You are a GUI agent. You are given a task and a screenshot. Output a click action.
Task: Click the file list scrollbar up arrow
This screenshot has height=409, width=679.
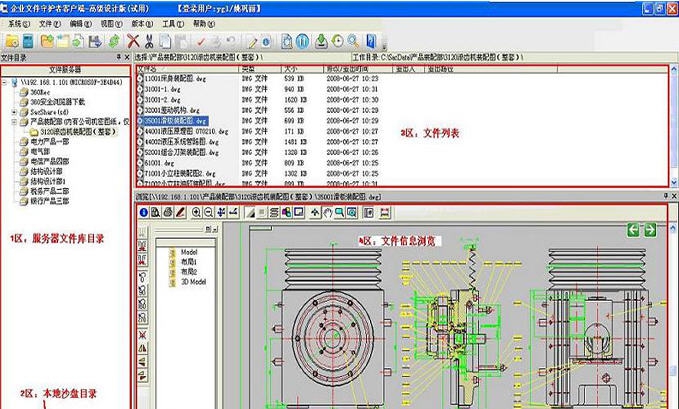(x=674, y=69)
